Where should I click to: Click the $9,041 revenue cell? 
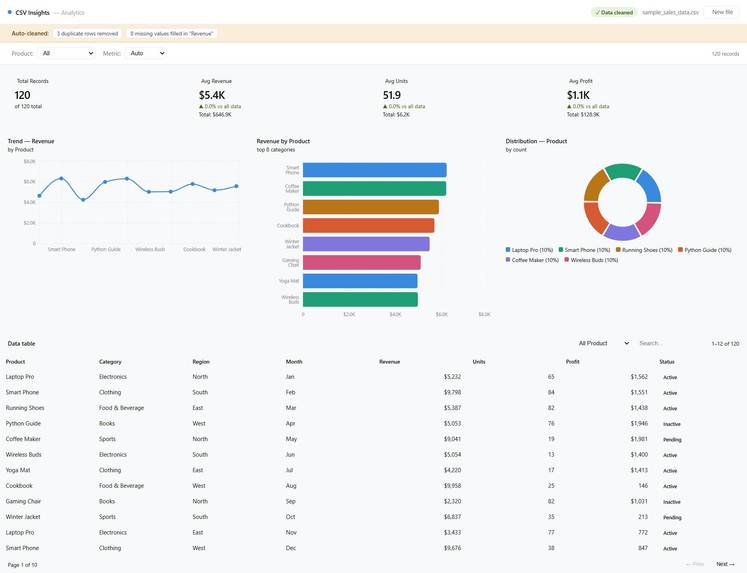(x=452, y=439)
